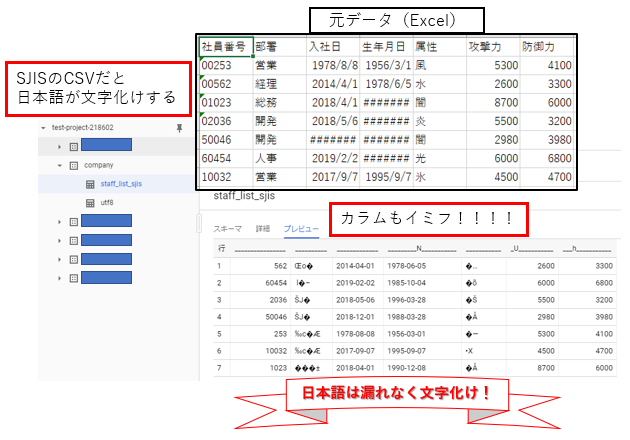Select the company dataset label

(99, 165)
